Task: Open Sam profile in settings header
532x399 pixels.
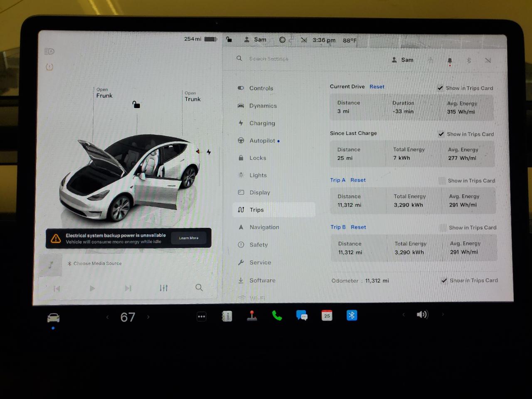Action: pyautogui.click(x=402, y=60)
